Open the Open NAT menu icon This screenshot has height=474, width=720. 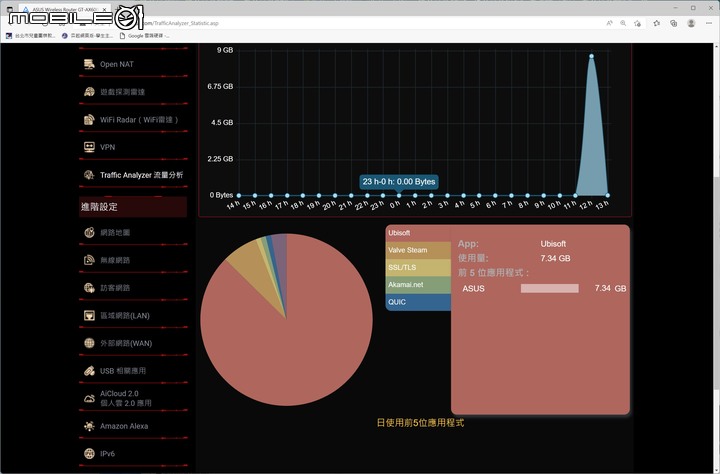pos(89,64)
